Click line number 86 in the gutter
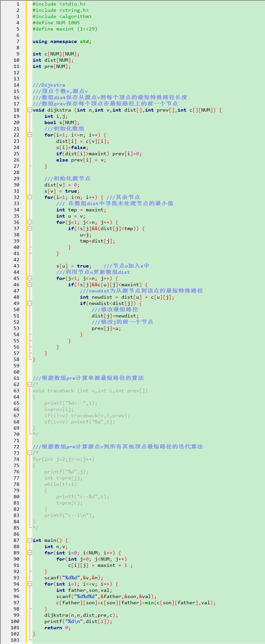This screenshot has height=644, width=265. [16, 534]
